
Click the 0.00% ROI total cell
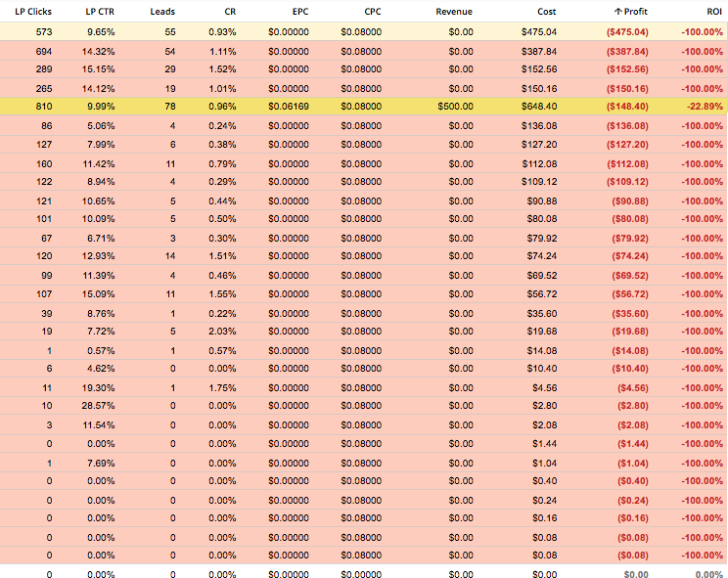click(708, 574)
